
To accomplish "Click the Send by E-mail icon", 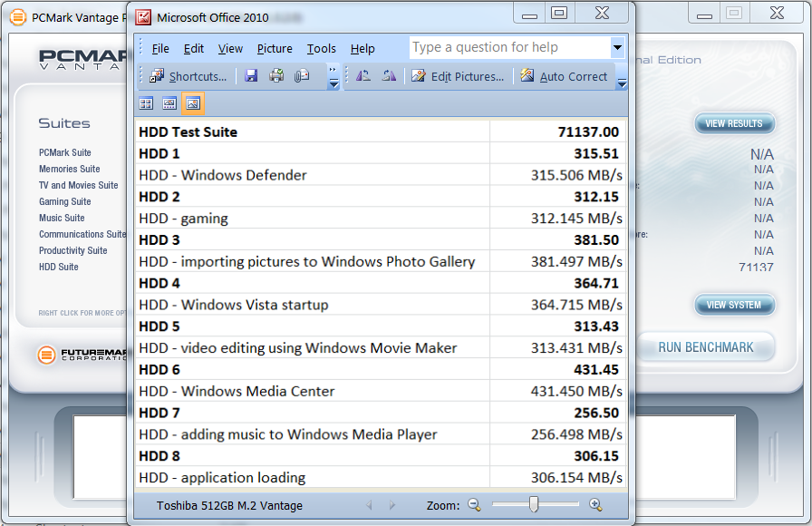I will [x=302, y=76].
